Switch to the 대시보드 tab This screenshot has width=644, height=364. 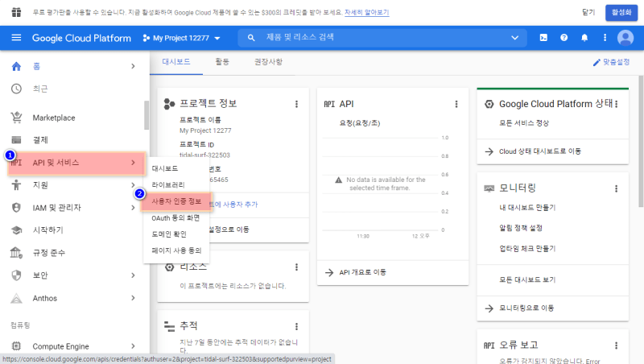(176, 62)
